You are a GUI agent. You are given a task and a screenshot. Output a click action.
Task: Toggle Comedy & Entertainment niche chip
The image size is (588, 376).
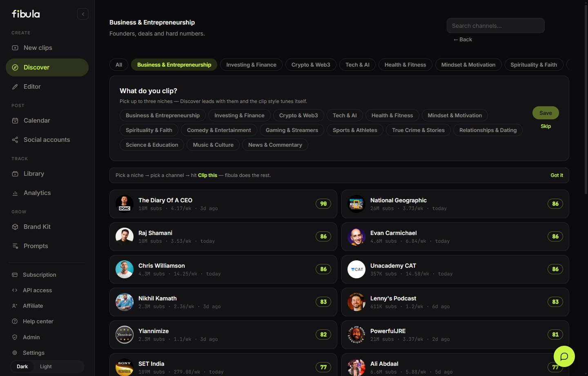[219, 130]
